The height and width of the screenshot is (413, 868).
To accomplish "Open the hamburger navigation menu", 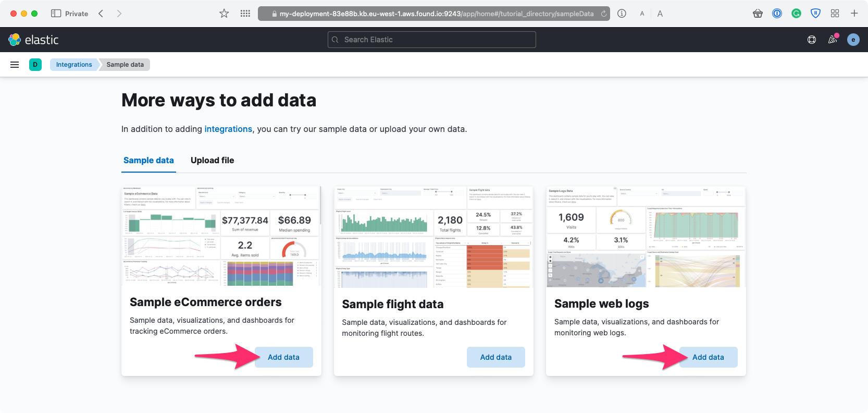I will coord(15,65).
